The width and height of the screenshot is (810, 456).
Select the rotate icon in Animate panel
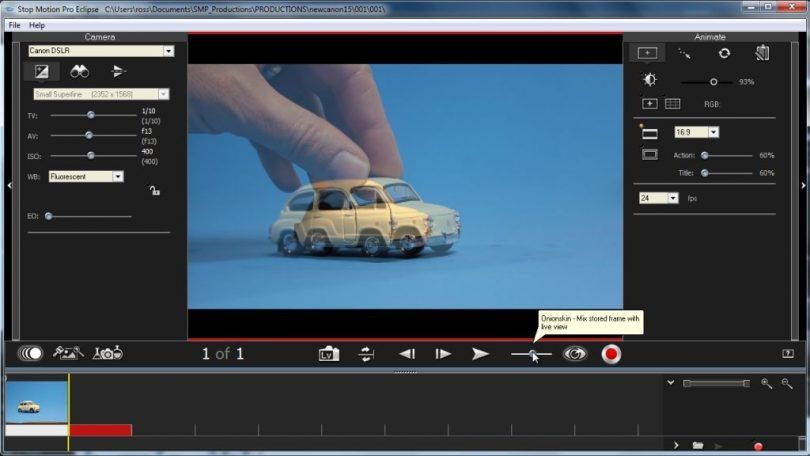click(x=724, y=53)
